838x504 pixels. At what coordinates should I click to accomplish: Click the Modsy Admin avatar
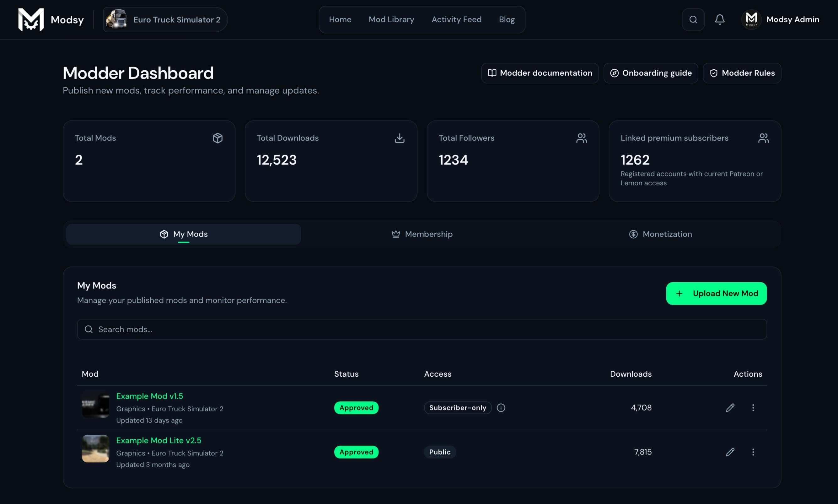pos(751,19)
